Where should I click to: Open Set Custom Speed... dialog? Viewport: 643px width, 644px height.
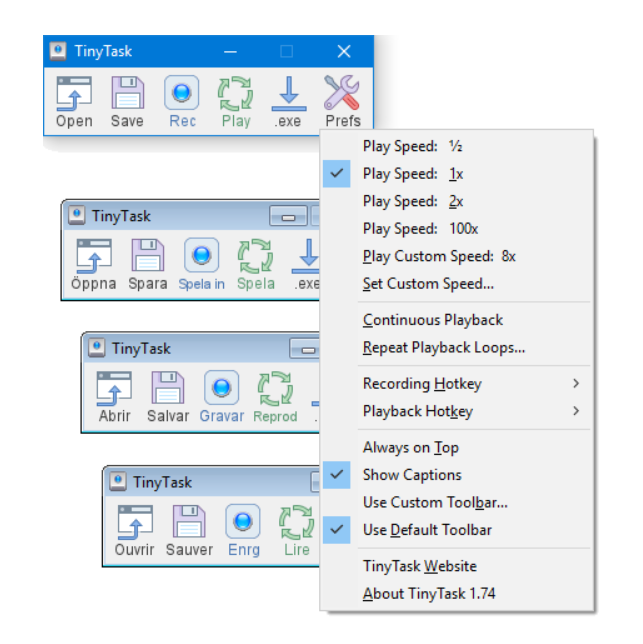pyautogui.click(x=457, y=283)
